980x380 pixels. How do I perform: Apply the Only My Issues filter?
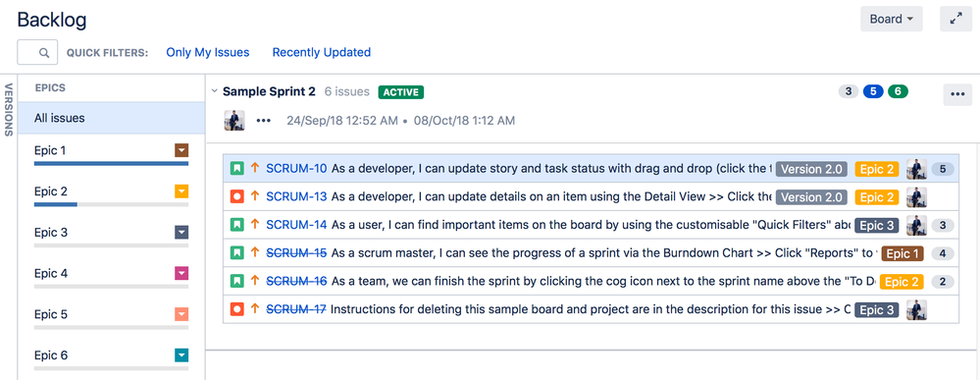pos(208,53)
